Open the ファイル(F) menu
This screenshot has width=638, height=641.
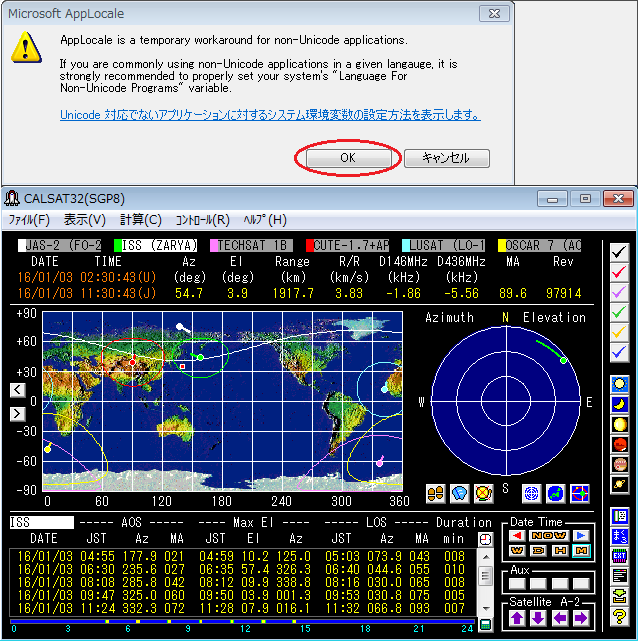29,220
